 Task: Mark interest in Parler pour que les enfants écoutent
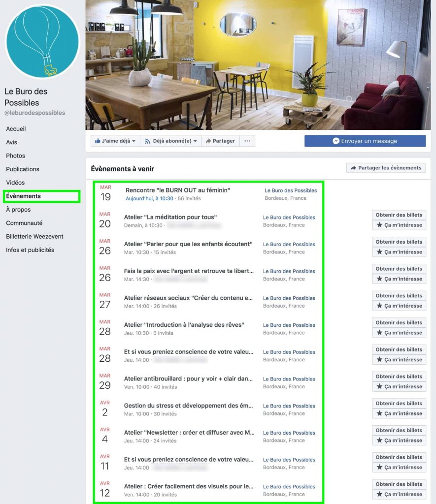point(399,252)
